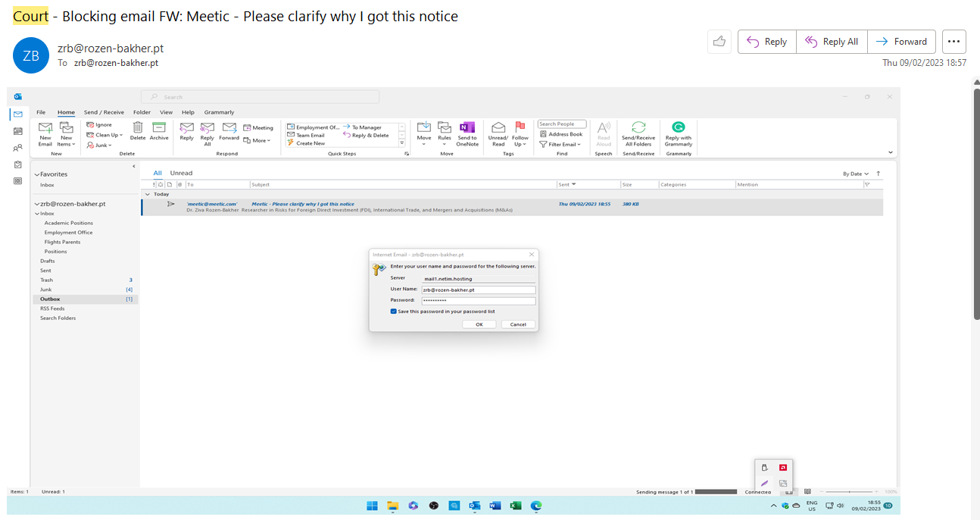Click the Password field in dialog

point(478,301)
